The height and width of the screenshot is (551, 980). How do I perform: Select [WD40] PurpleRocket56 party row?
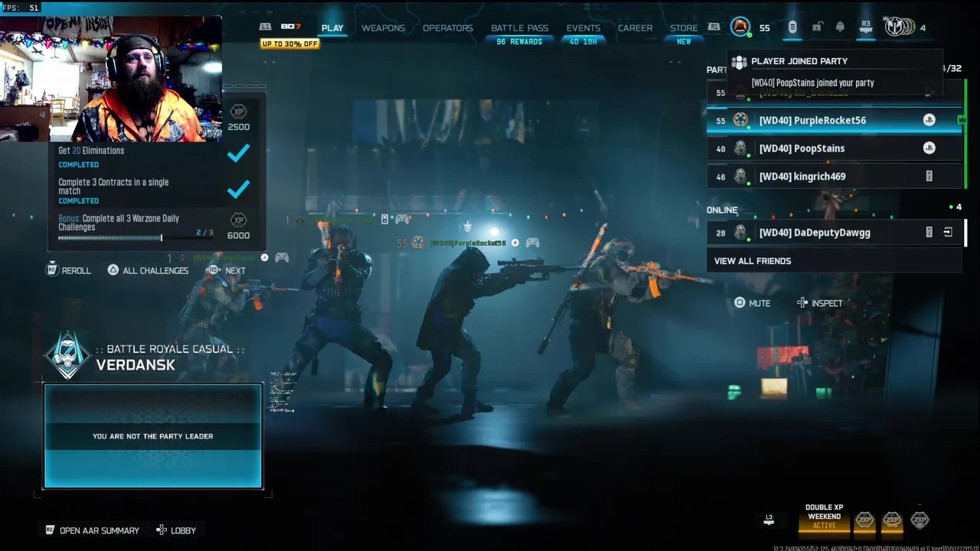pos(835,120)
